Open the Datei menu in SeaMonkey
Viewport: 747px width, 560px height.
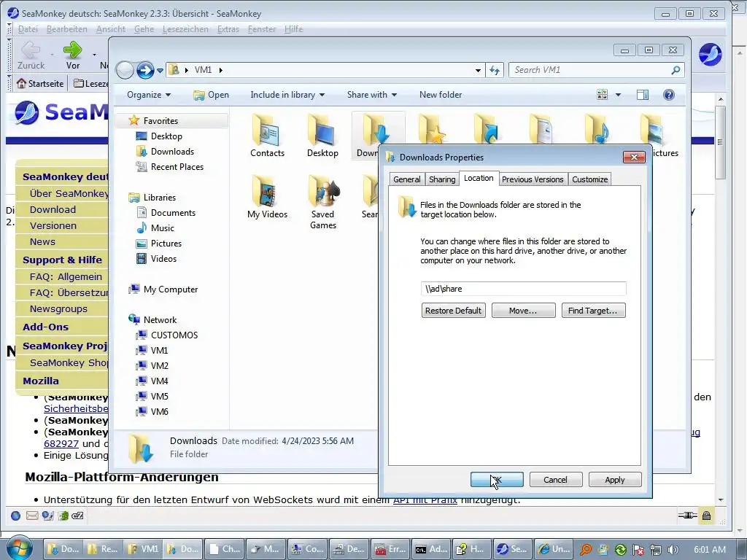28,29
